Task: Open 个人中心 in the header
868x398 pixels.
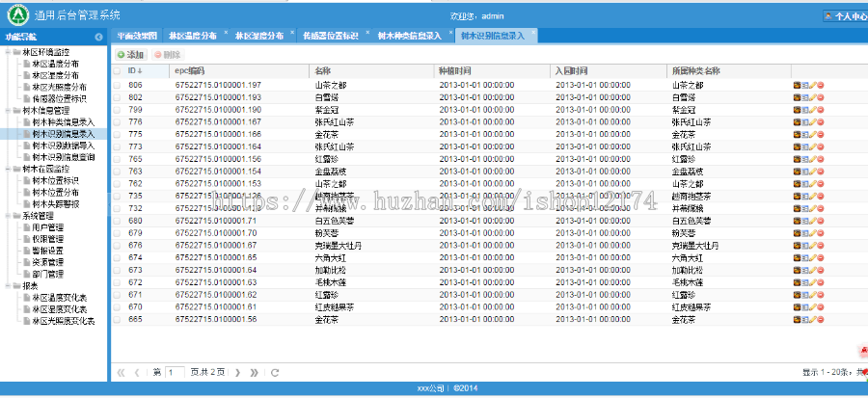Action: pos(845,16)
